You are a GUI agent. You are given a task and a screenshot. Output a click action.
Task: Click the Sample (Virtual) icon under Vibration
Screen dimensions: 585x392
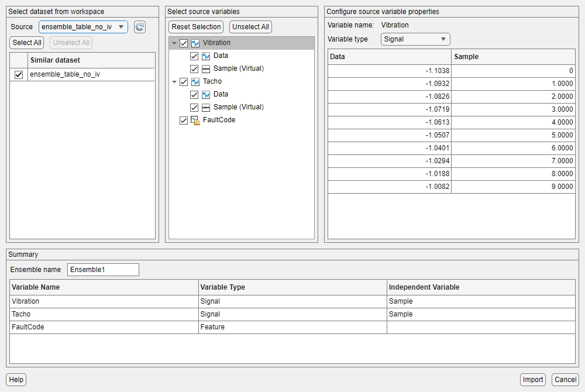[x=206, y=68]
